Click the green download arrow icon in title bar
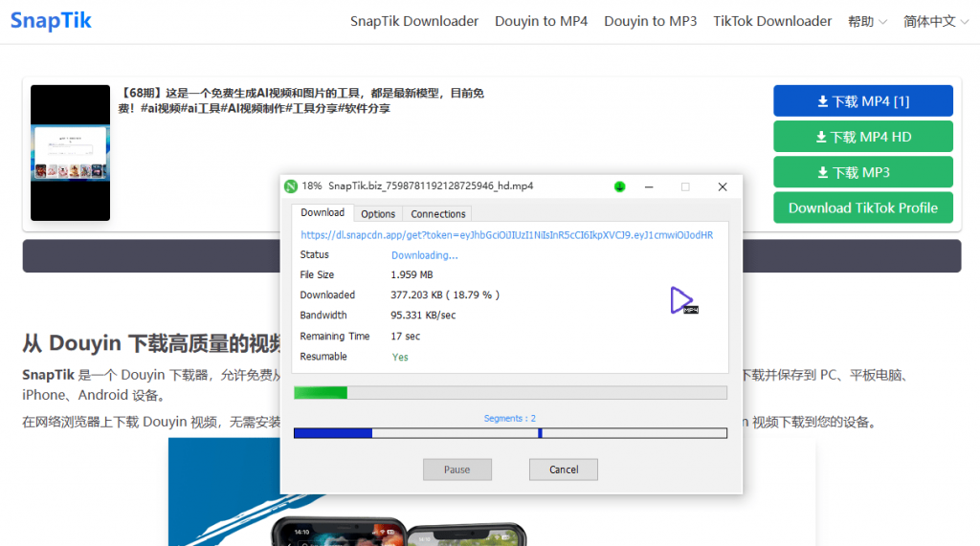 [620, 186]
